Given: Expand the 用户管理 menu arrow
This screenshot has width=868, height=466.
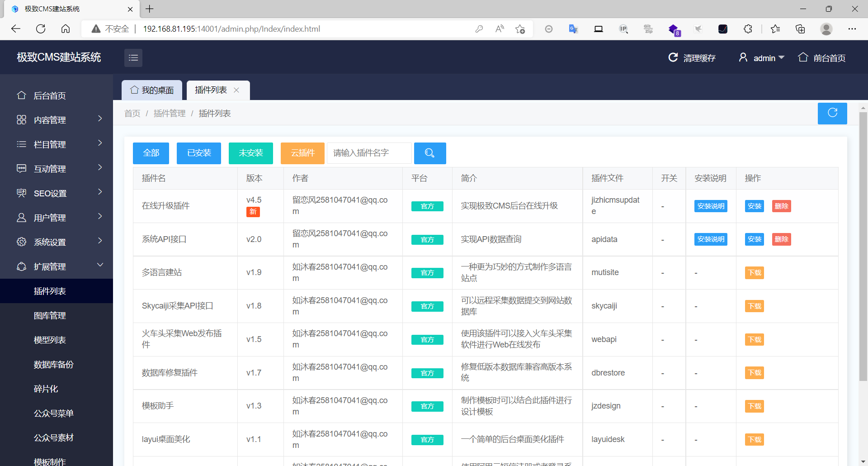Looking at the screenshot, I should click(x=100, y=216).
